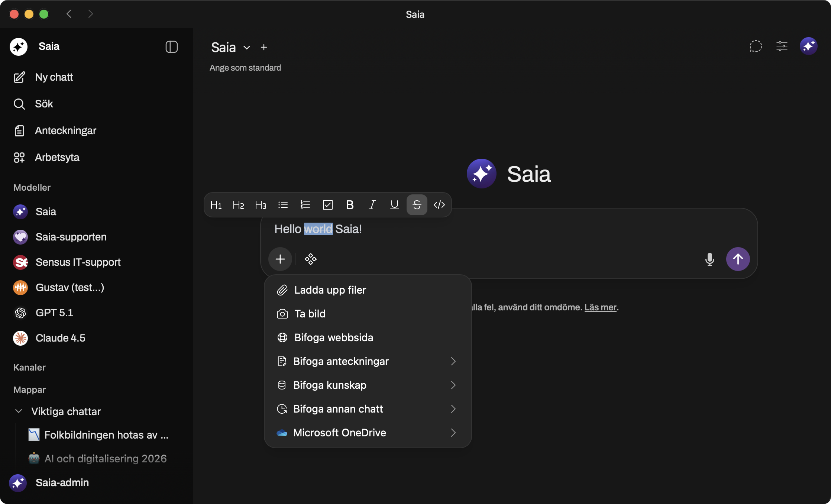Choose Microsoft OneDrive from attach menu

[x=339, y=433]
